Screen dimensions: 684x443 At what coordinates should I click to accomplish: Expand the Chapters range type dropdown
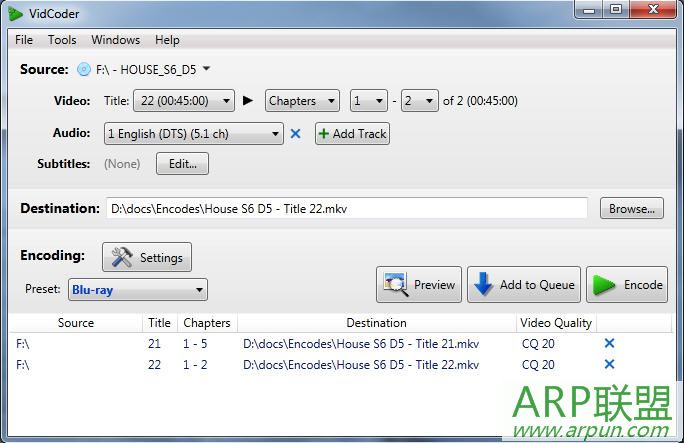pyautogui.click(x=302, y=101)
